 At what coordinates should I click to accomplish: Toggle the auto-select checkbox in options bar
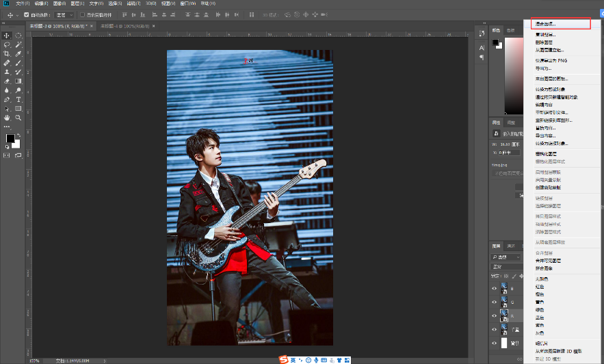click(26, 15)
